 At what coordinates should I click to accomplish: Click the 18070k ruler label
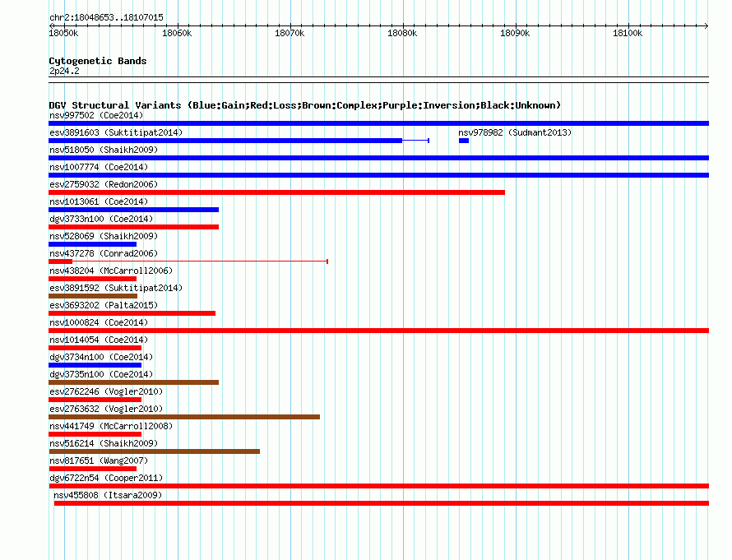[290, 33]
